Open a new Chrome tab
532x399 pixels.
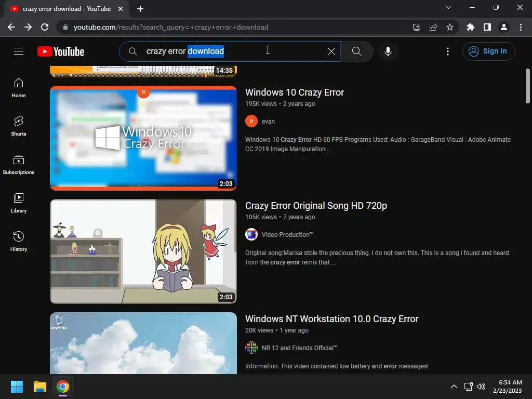140,9
